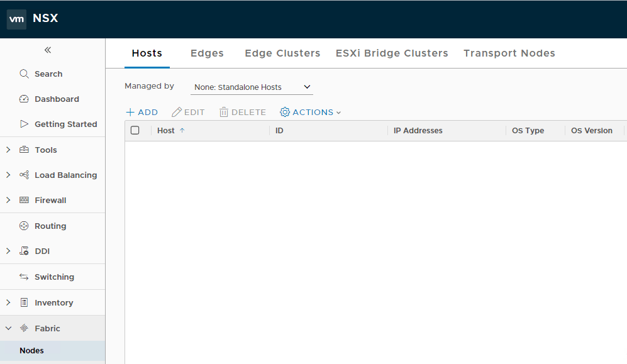The width and height of the screenshot is (627, 364).
Task: Click the Fabric icon
Action: pos(24,328)
